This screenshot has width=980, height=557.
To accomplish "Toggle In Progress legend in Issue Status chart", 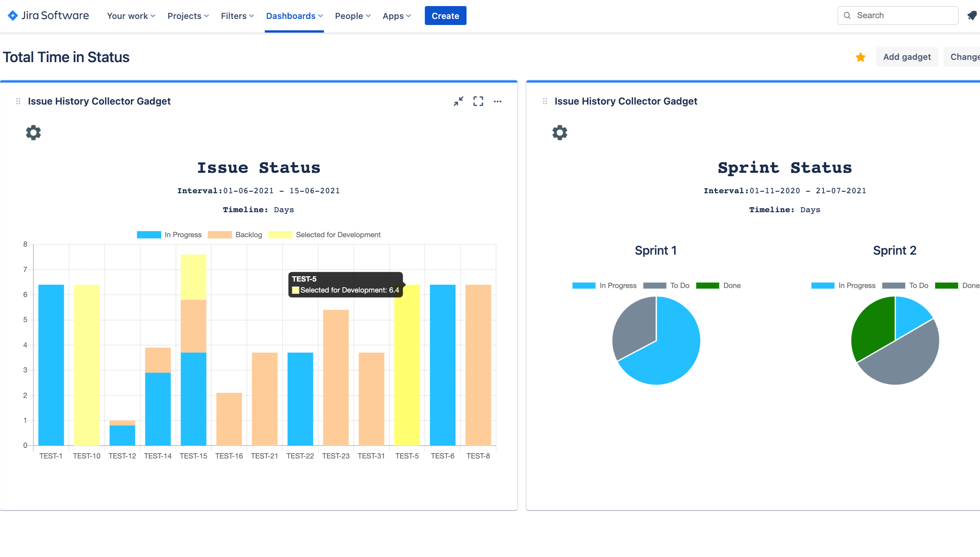I will (169, 235).
